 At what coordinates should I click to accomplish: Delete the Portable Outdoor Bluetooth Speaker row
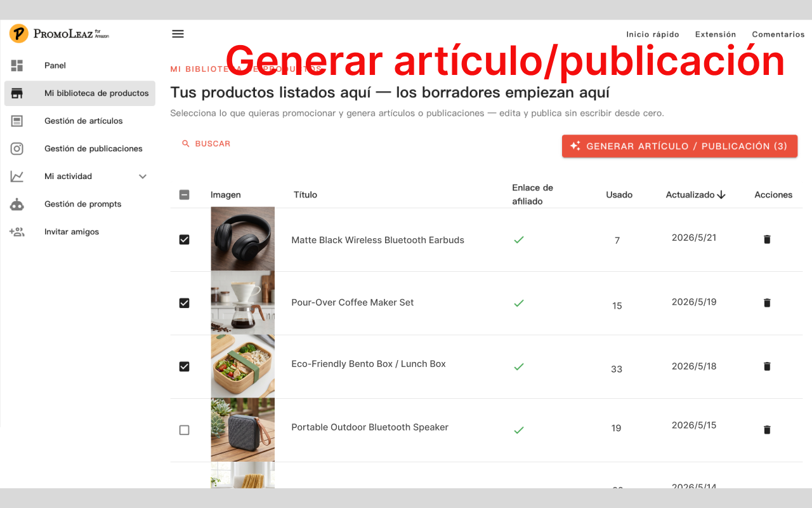click(x=767, y=430)
